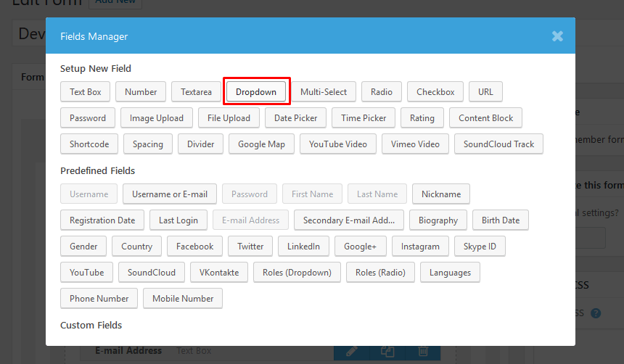Add the Roles (Dropdown) field
Screen dimensions: 624x364
point(297,273)
